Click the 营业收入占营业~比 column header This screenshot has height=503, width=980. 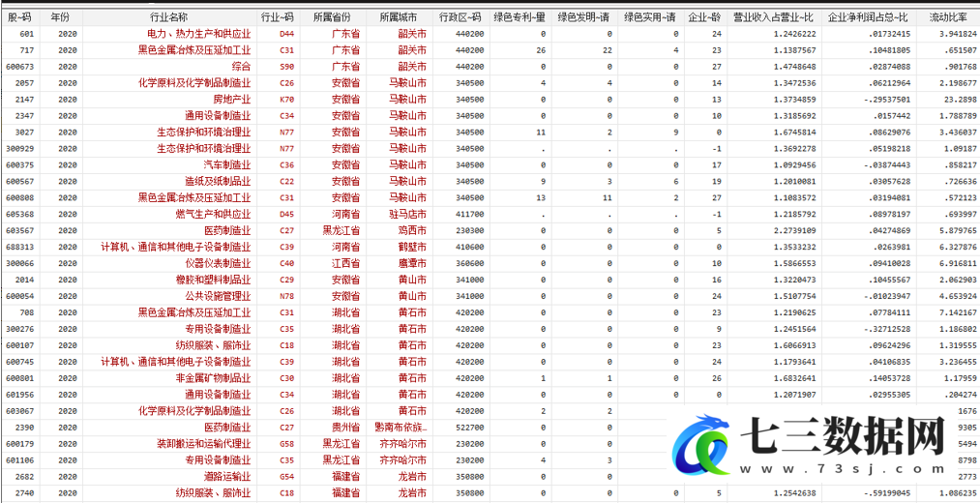click(x=774, y=16)
